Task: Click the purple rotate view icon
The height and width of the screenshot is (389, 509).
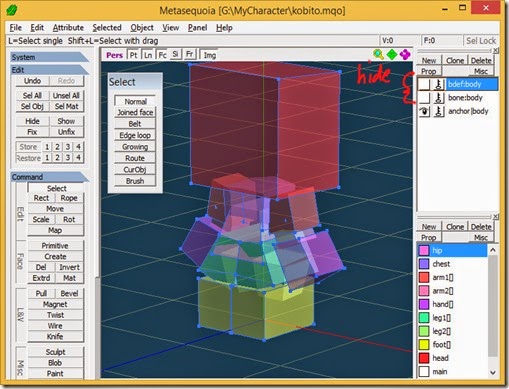Action: tap(405, 54)
